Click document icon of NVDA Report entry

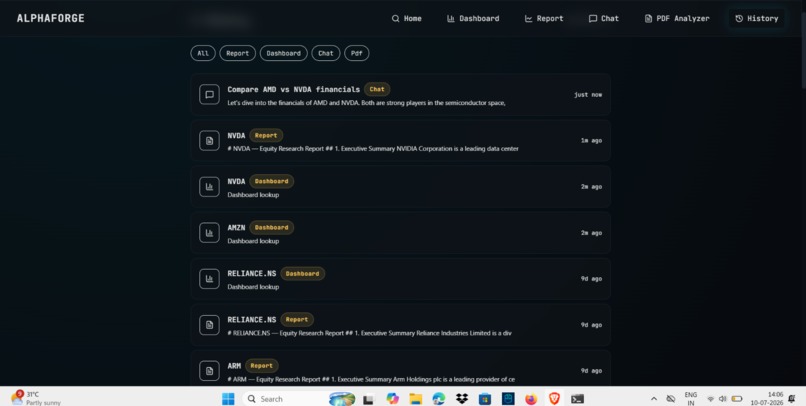click(x=209, y=140)
